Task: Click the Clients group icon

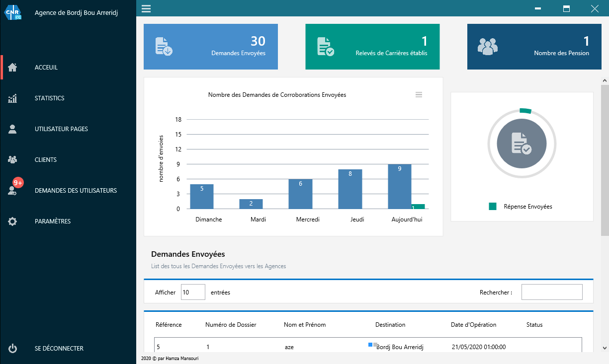Action: coord(13,160)
